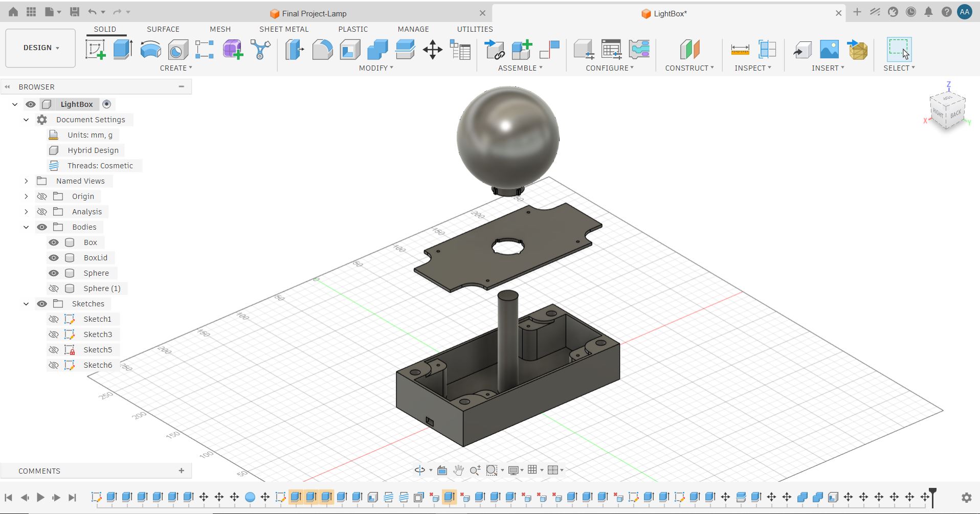Hide the BoxLid body

tap(54, 258)
